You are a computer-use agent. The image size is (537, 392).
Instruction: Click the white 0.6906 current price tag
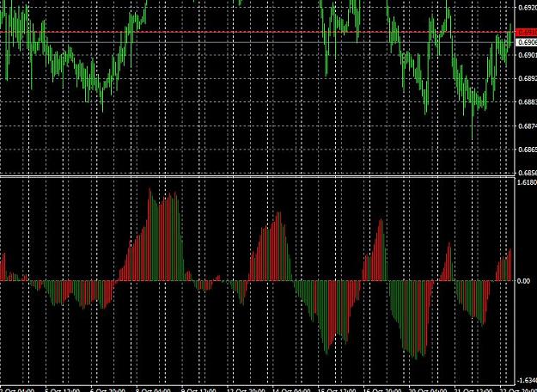(527, 42)
